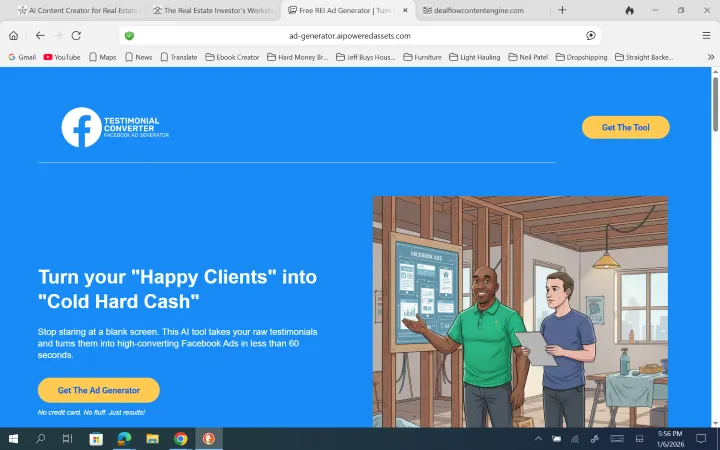Click the network icon in system tray
720x450 pixels.
click(x=575, y=439)
